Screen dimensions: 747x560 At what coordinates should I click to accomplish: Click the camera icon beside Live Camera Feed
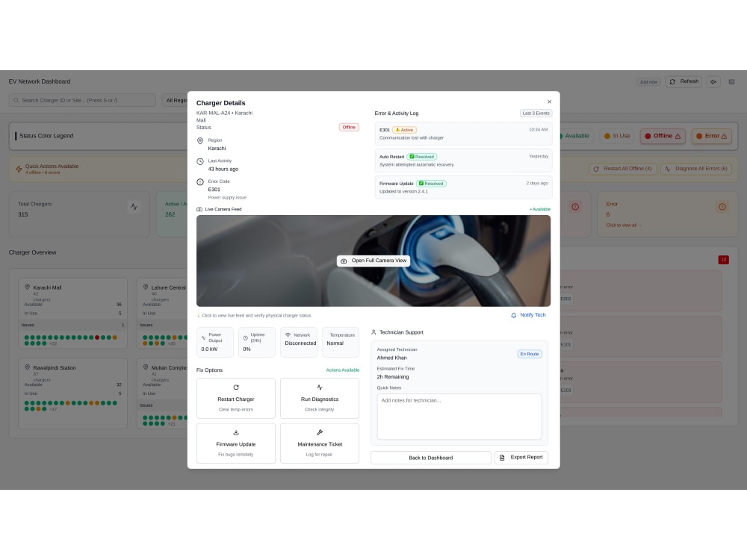(x=199, y=209)
